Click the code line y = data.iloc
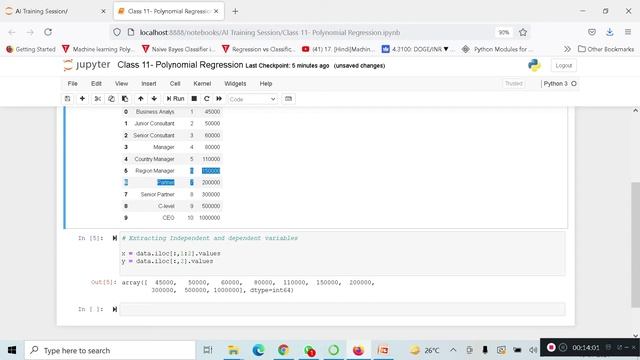 [167, 261]
